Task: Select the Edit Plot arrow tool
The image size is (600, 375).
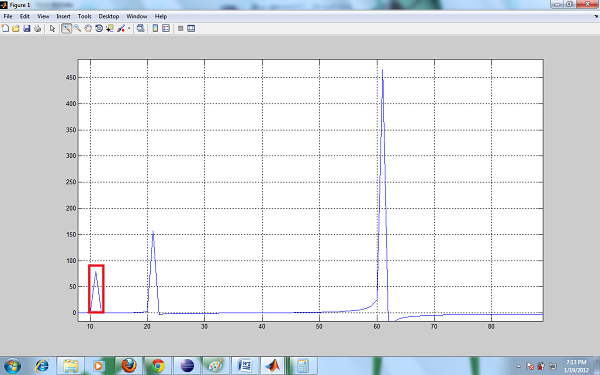Action: point(52,28)
